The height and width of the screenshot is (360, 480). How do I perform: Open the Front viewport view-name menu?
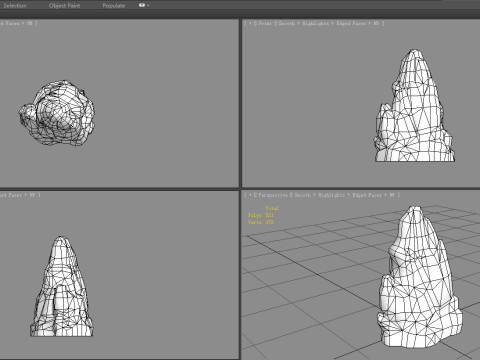tap(265, 23)
